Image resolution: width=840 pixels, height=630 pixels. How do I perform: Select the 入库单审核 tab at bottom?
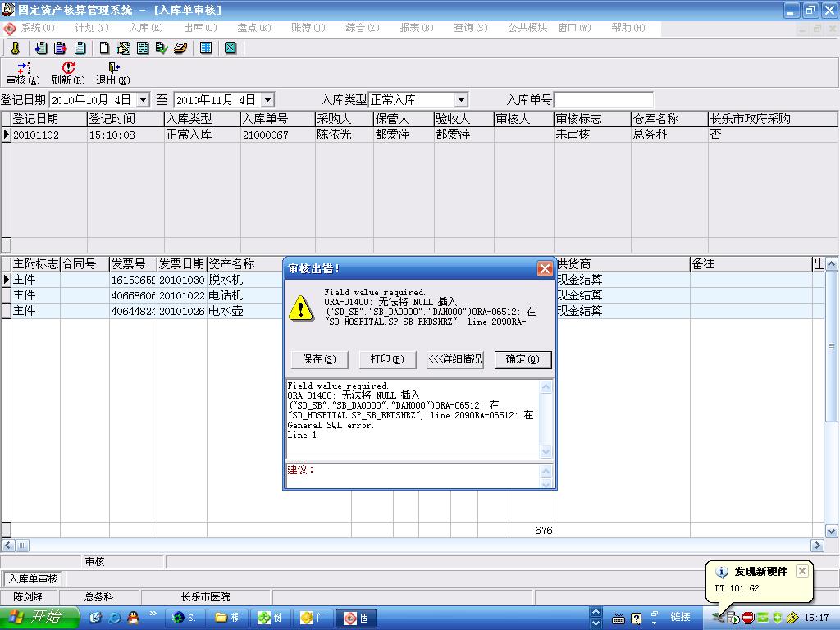pos(34,578)
